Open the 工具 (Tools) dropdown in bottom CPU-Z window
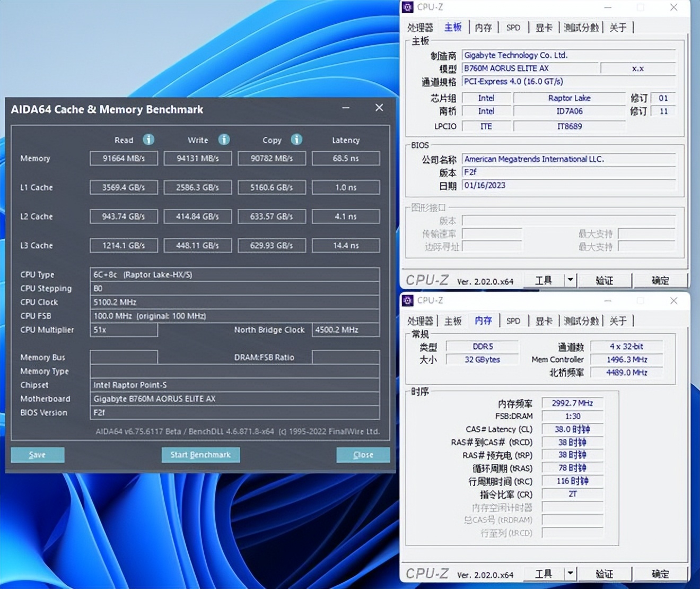This screenshot has width=700, height=589. (x=542, y=574)
